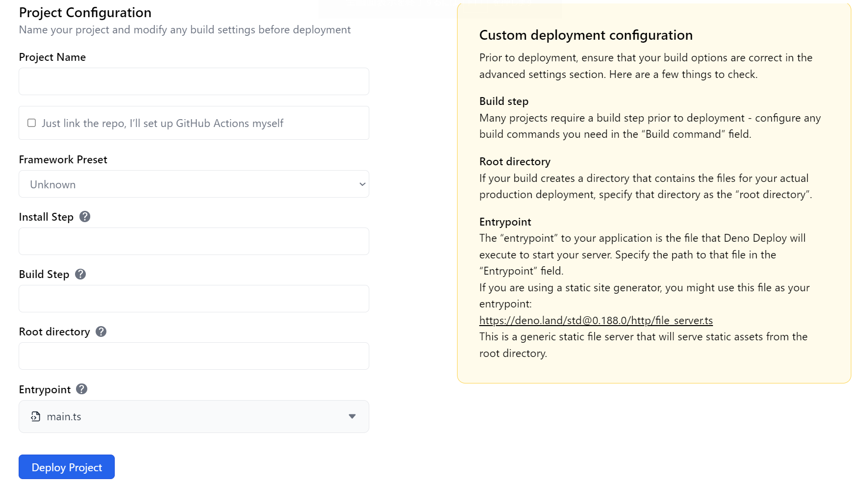Click the Root directory help icon
The image size is (868, 483).
101,331
